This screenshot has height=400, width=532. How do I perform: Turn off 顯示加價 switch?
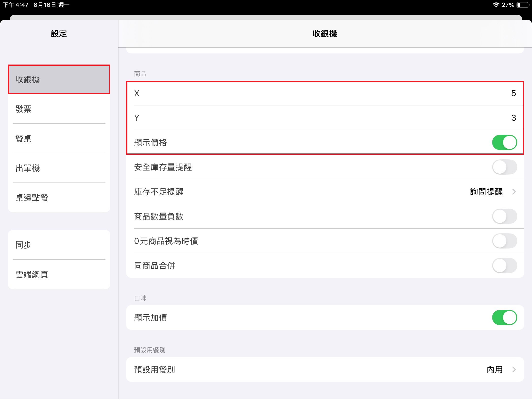(x=504, y=317)
